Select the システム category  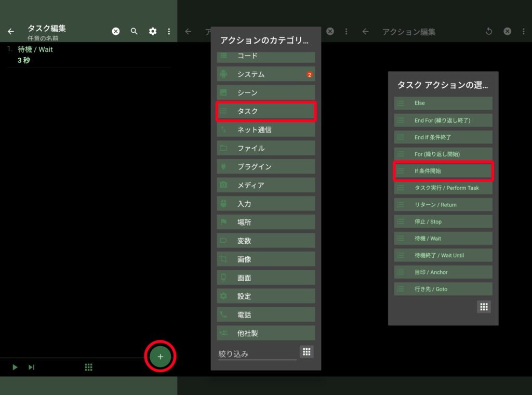(x=265, y=74)
